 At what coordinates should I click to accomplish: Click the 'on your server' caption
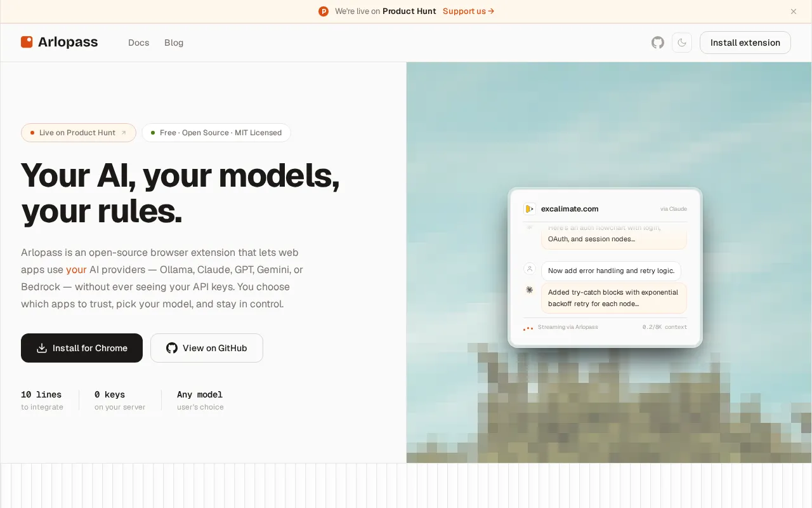click(120, 407)
